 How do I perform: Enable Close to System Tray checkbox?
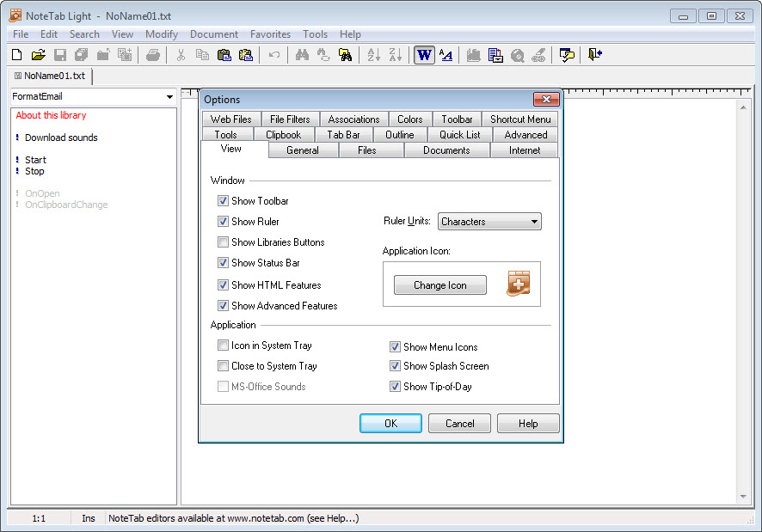pyautogui.click(x=223, y=366)
